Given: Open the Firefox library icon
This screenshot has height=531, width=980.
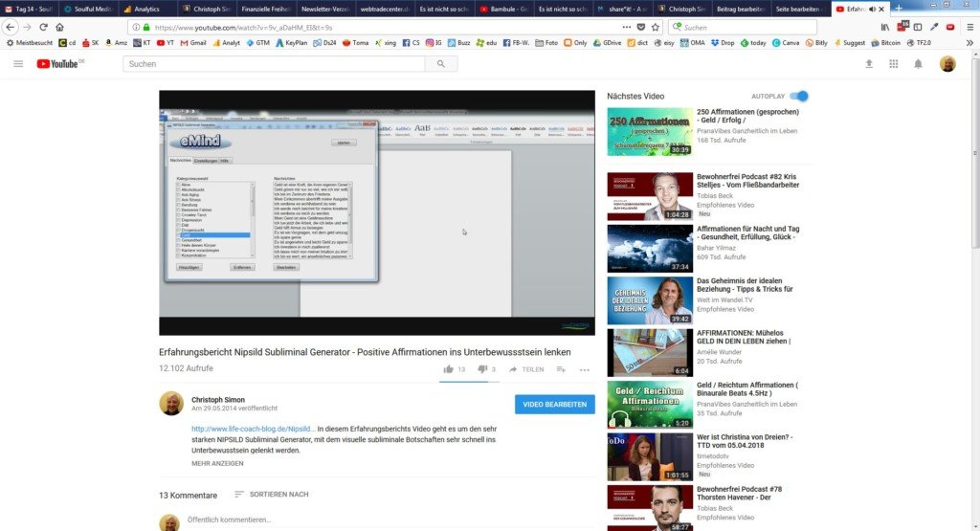Looking at the screenshot, I should (x=885, y=27).
